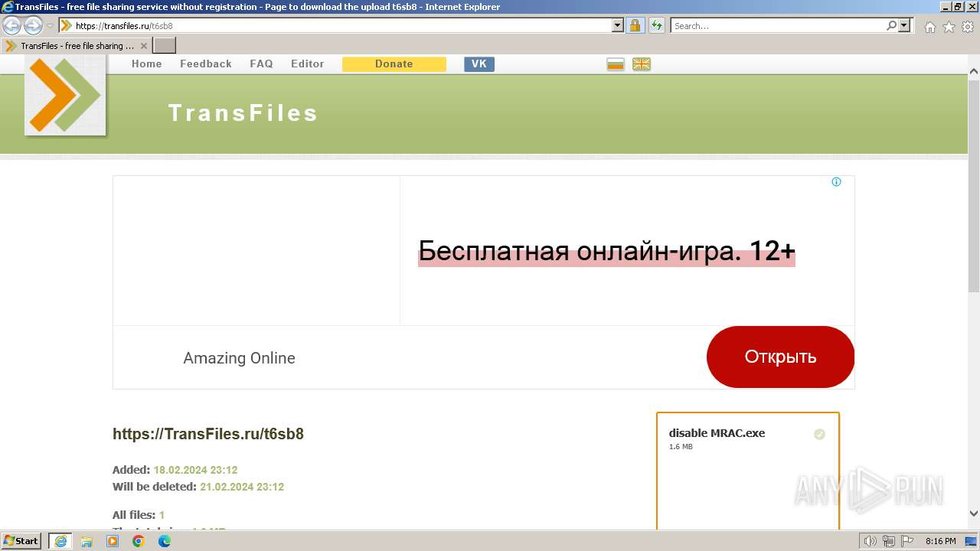Open the media player taskbar icon
980x551 pixels.
point(113,541)
